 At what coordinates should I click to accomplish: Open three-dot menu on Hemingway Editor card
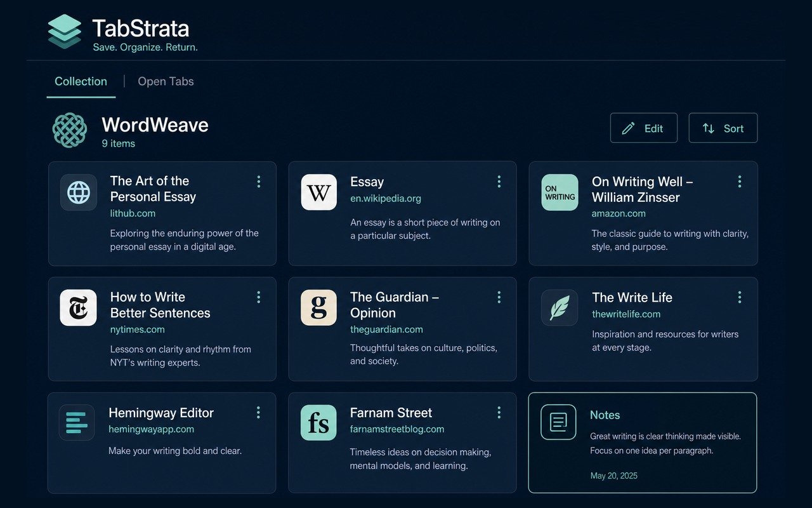point(258,413)
